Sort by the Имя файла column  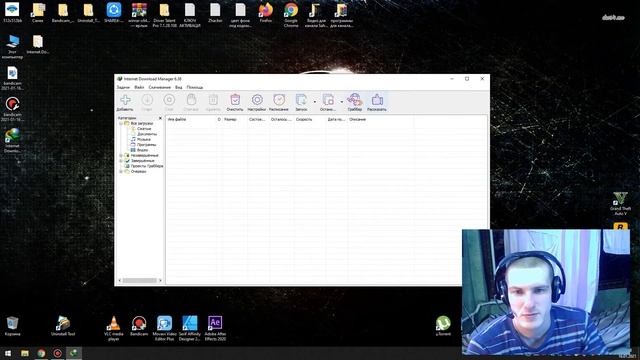191,120
